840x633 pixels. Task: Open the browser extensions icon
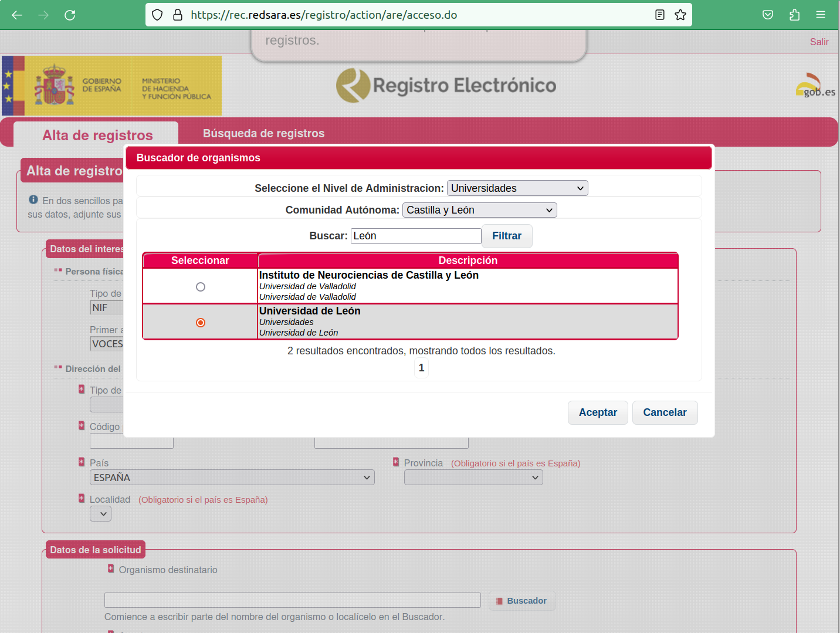click(x=794, y=15)
